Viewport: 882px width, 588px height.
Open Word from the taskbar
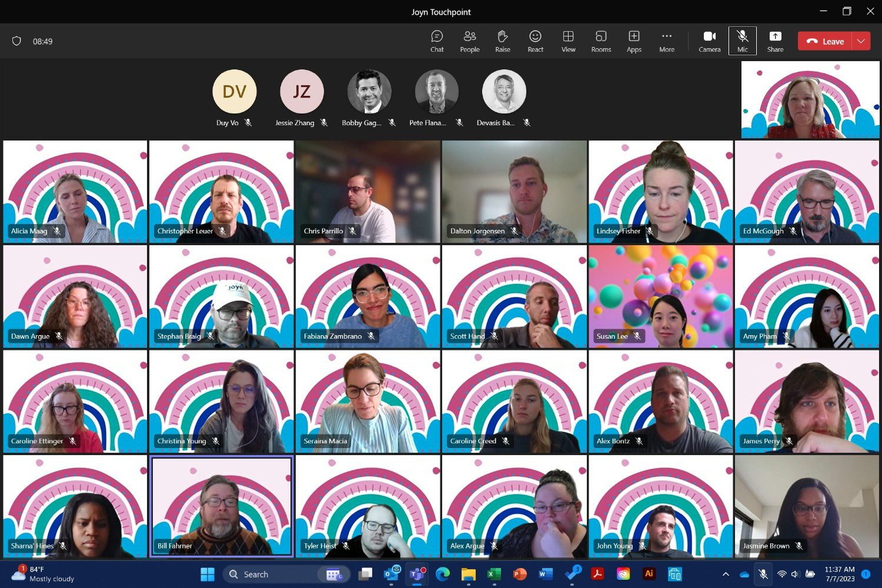coord(546,574)
